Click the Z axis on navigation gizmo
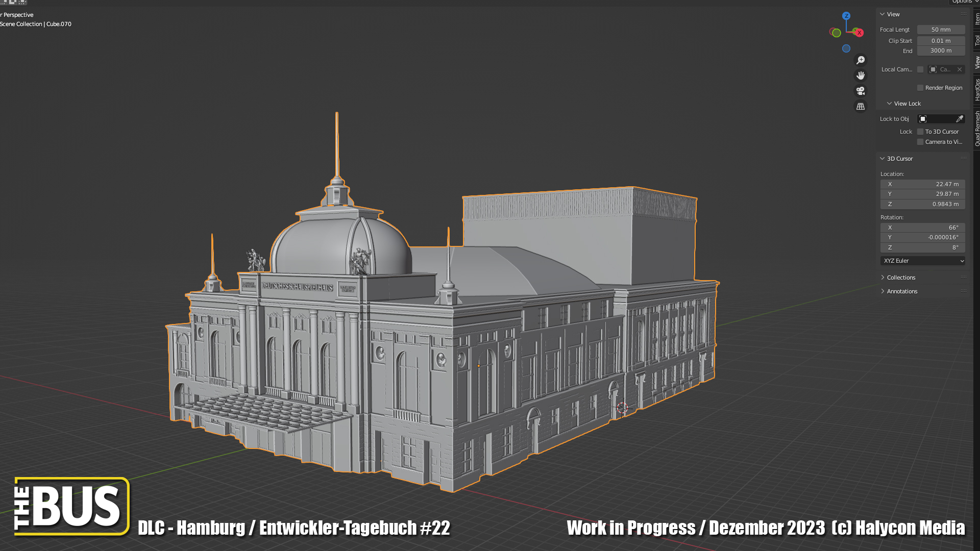The width and height of the screenshot is (980, 551). click(846, 16)
